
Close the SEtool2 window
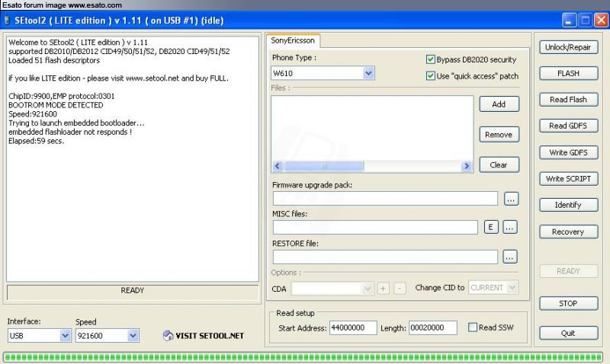pos(601,21)
